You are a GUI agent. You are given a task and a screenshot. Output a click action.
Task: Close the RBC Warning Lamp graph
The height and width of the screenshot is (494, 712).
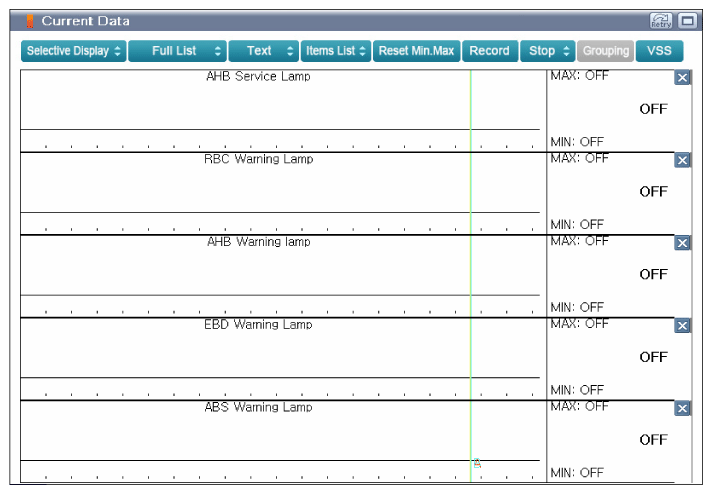(682, 160)
